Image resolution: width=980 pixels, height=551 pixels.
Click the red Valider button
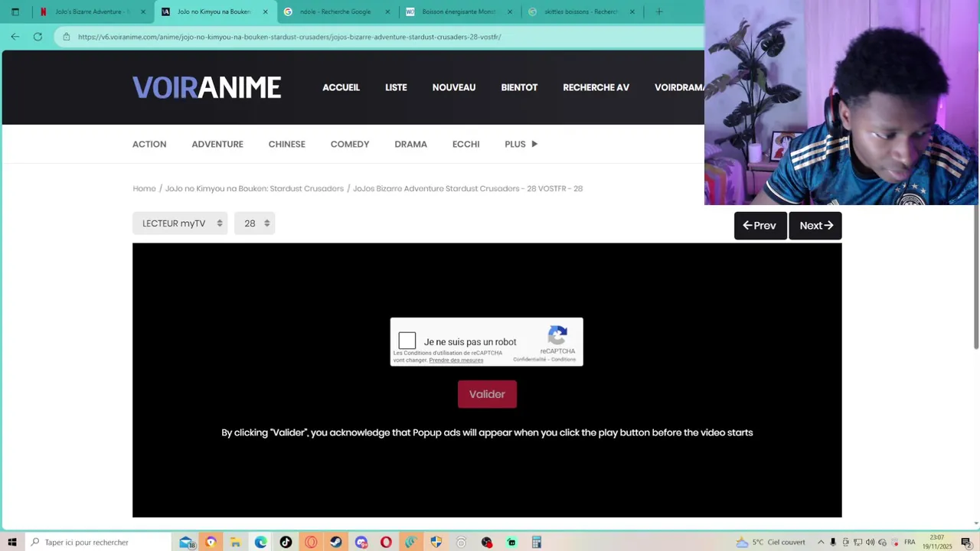(x=487, y=394)
